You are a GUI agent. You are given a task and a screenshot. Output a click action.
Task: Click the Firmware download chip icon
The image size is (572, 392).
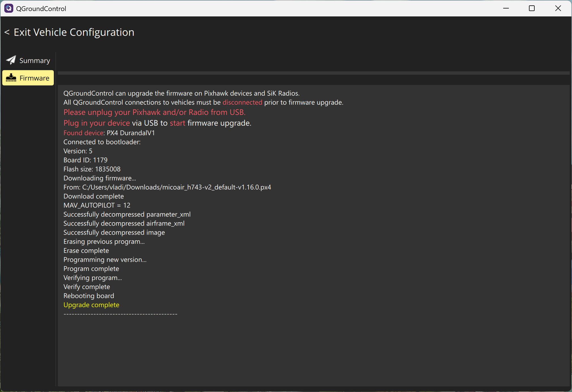(x=11, y=78)
